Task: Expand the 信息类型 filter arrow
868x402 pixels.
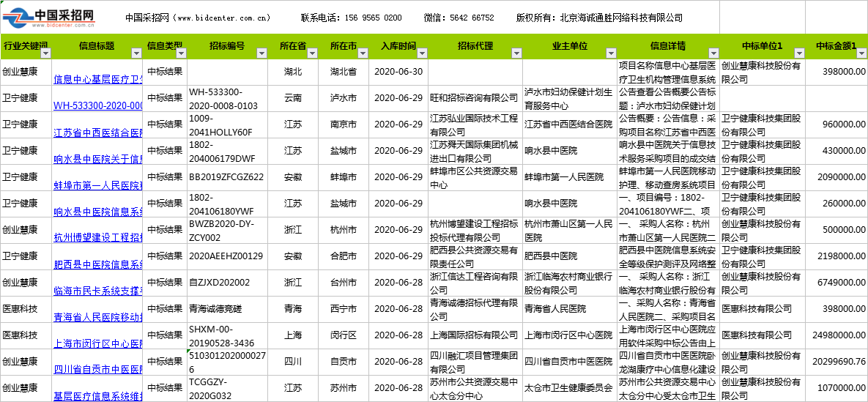Action: pos(179,53)
